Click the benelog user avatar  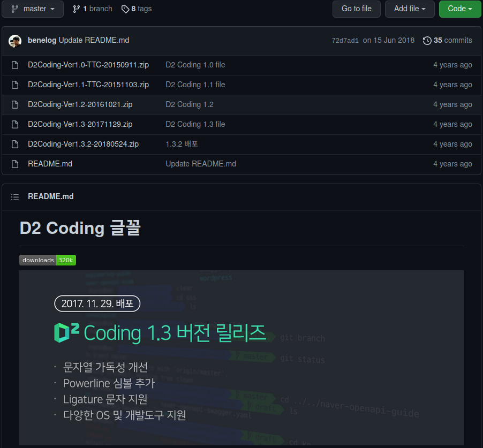pos(15,41)
